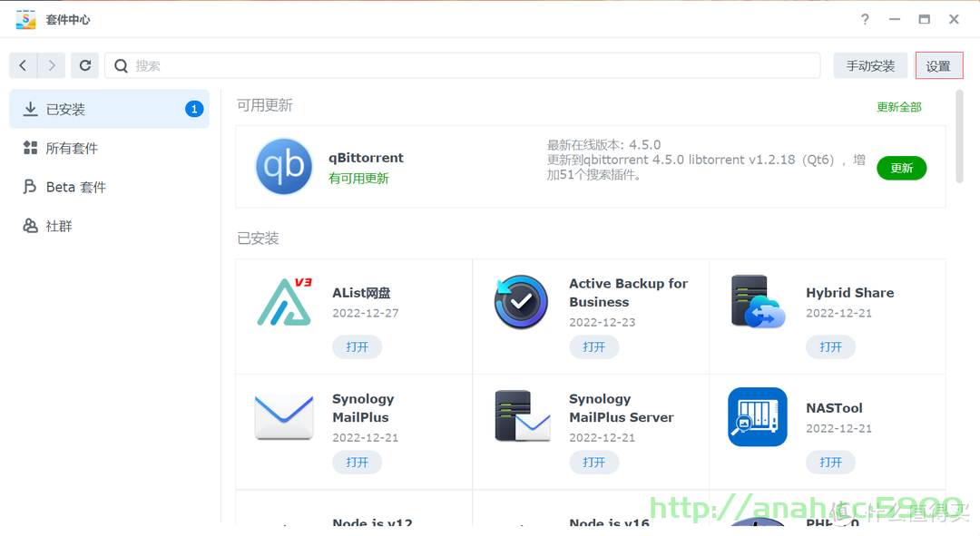
Task: Focus the package search field
Action: click(463, 65)
